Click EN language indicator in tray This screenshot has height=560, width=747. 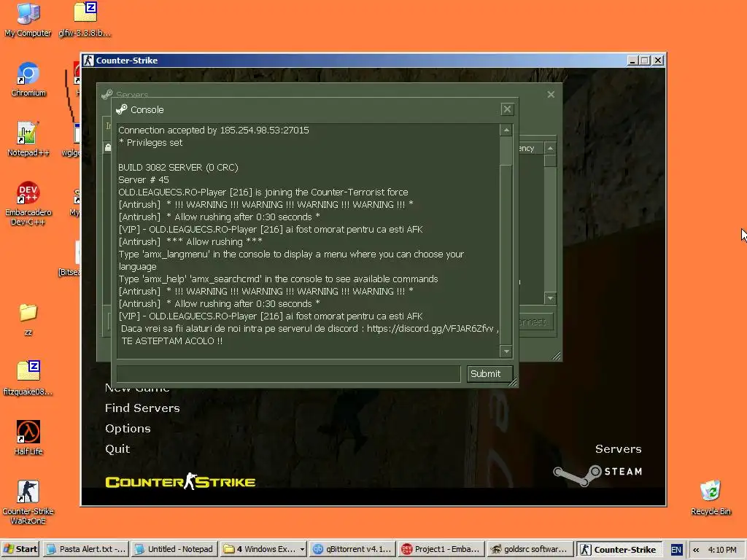coord(676,550)
